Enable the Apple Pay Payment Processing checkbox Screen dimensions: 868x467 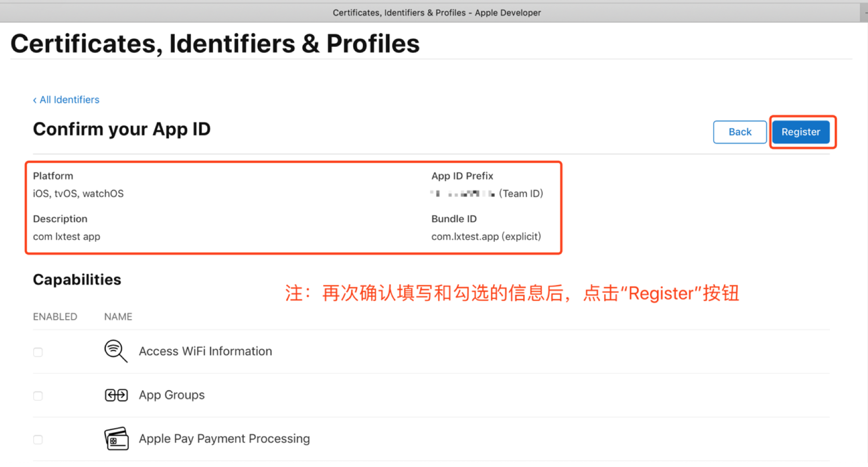(x=38, y=439)
